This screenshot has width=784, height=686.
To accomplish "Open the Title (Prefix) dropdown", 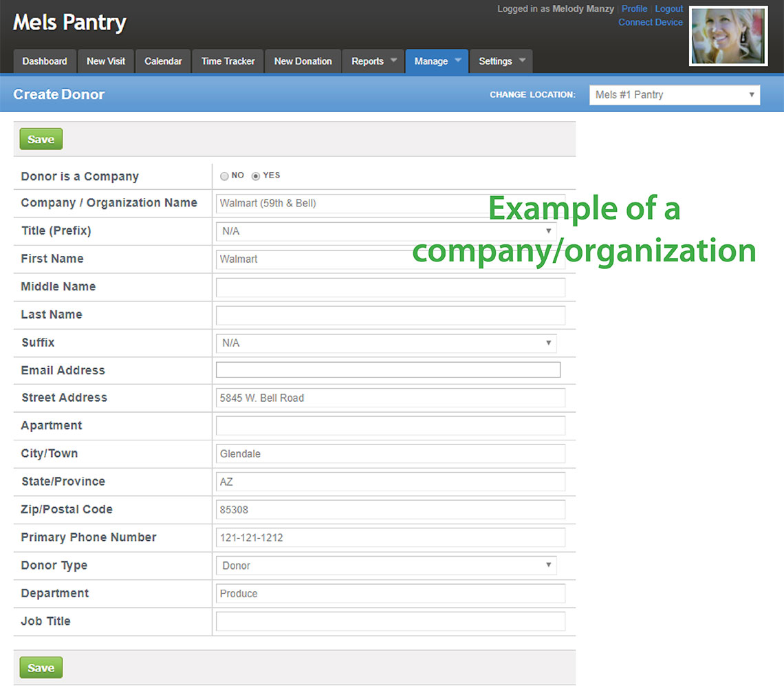I will [x=386, y=231].
